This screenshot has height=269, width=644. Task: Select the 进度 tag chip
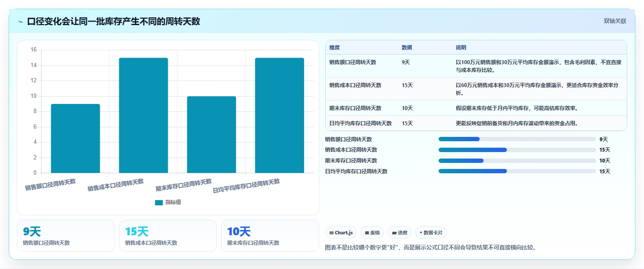(400, 233)
